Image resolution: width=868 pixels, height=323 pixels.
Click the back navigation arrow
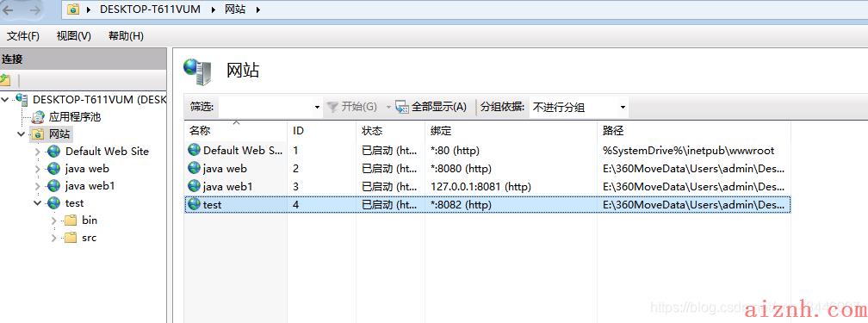click(9, 9)
